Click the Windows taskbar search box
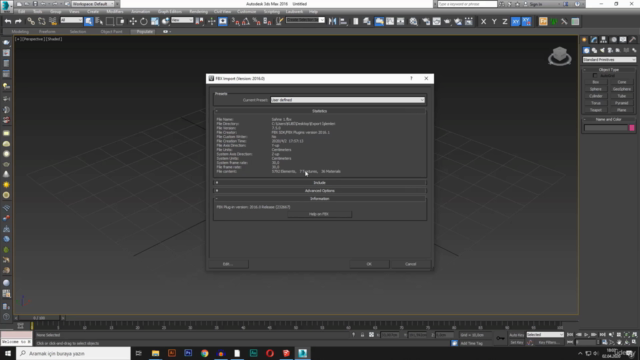This screenshot has width=640, height=360. (73, 353)
